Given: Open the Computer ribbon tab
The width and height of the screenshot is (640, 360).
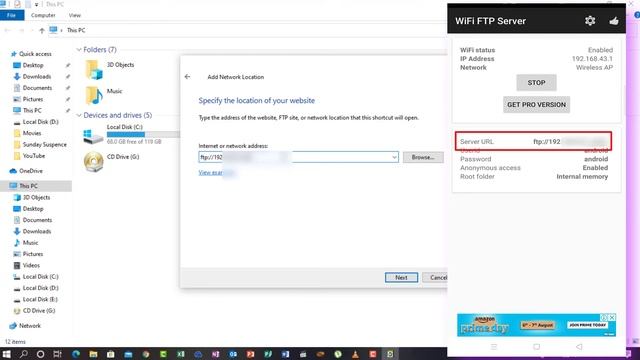Looking at the screenshot, I should tap(43, 15).
